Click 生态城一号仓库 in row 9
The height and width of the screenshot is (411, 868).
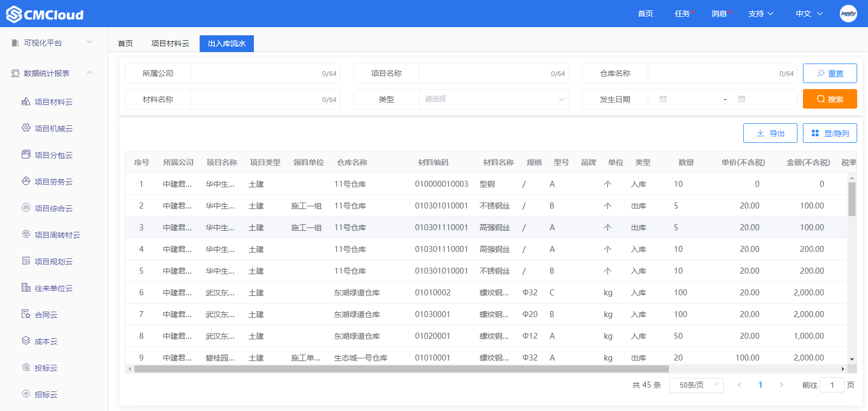tap(361, 358)
